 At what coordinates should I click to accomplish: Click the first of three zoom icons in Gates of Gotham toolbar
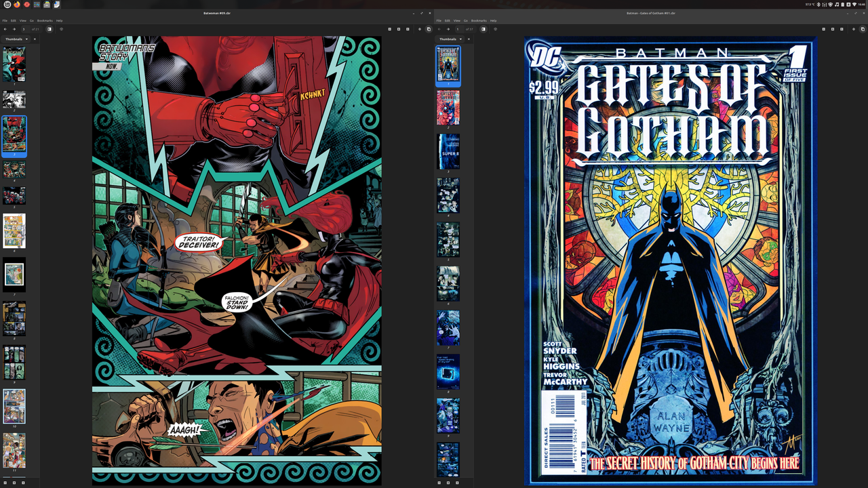[x=823, y=29]
